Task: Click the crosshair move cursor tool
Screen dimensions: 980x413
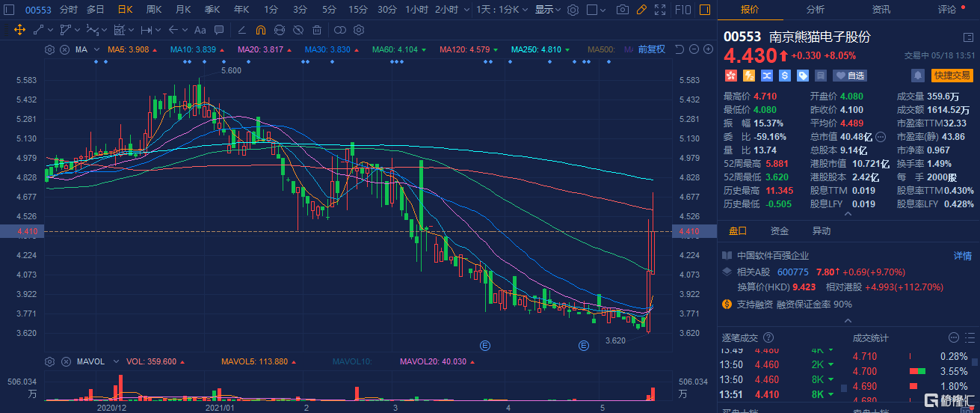Action: [x=19, y=30]
